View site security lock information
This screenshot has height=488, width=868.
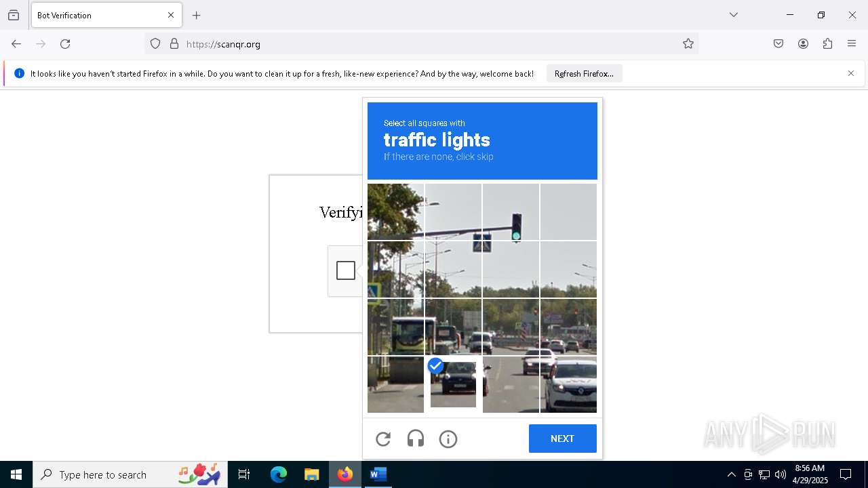(174, 44)
